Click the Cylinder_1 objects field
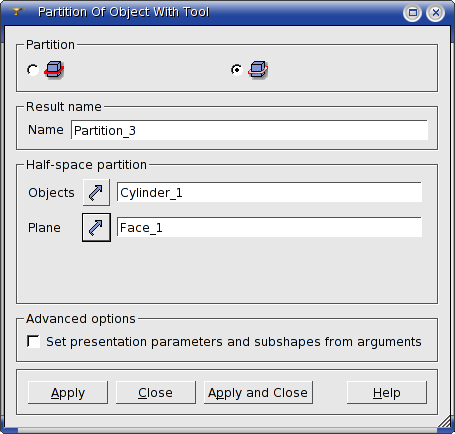 (269, 192)
